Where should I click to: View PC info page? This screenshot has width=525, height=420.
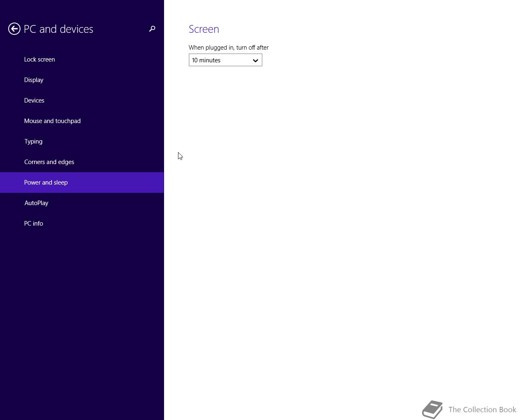pos(82,224)
